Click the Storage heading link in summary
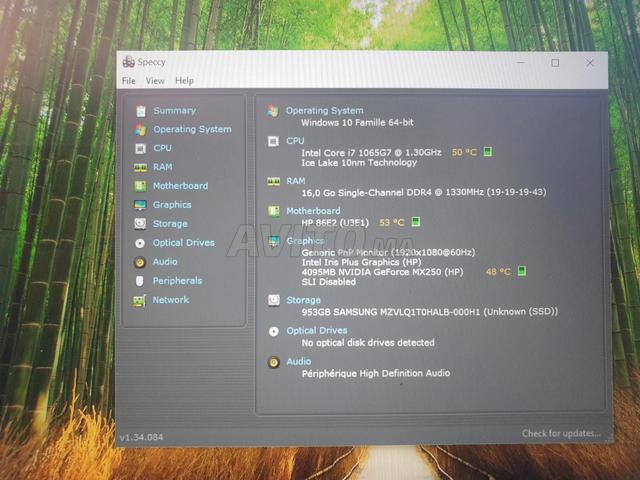 [x=303, y=300]
